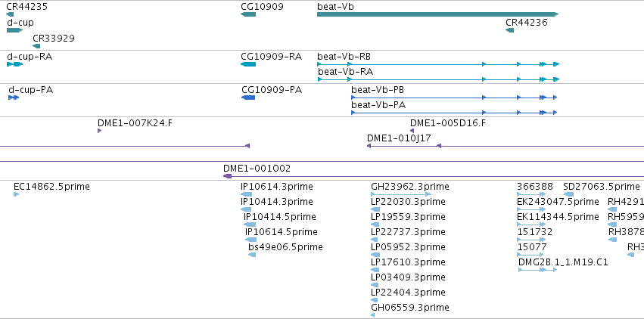Select the DME1-007K24.F marker
The image size is (644, 319).
click(99, 131)
